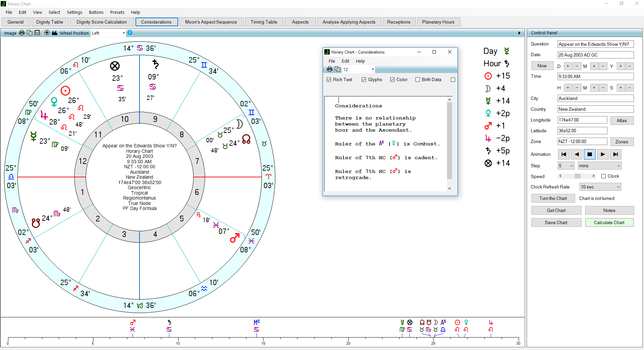Click the blue P icon next to Wheel Position
The height and width of the screenshot is (350, 644).
(x=130, y=33)
